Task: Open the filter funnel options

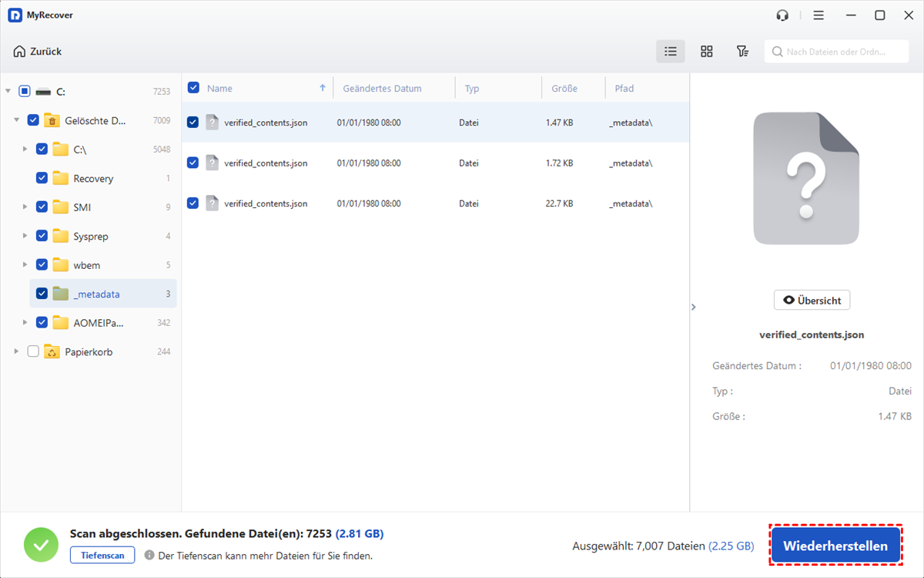Action: pos(742,52)
